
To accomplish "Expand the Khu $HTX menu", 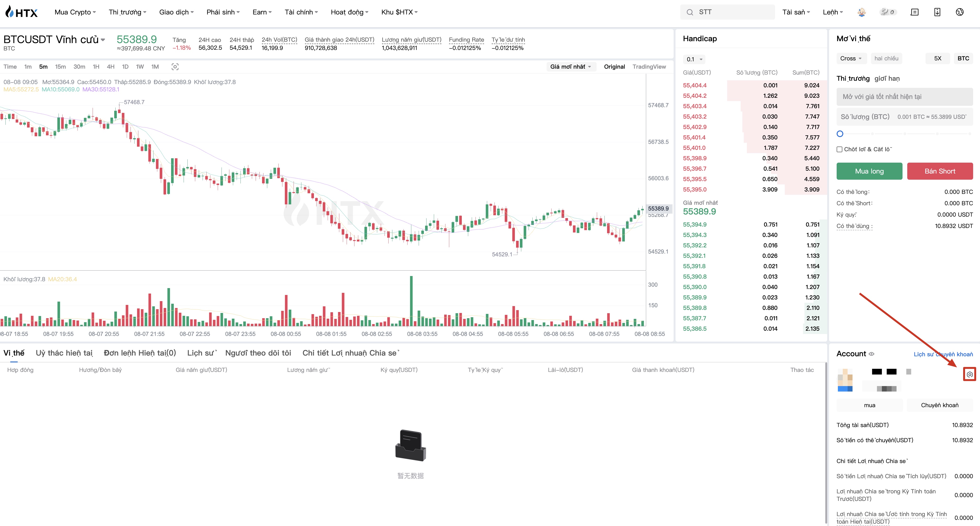I will click(x=399, y=12).
